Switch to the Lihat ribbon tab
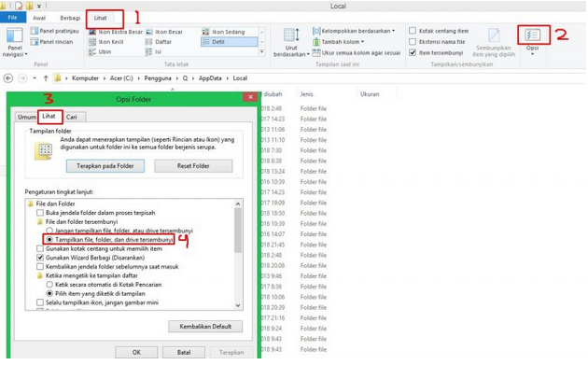The height and width of the screenshot is (365, 588). pyautogui.click(x=100, y=18)
